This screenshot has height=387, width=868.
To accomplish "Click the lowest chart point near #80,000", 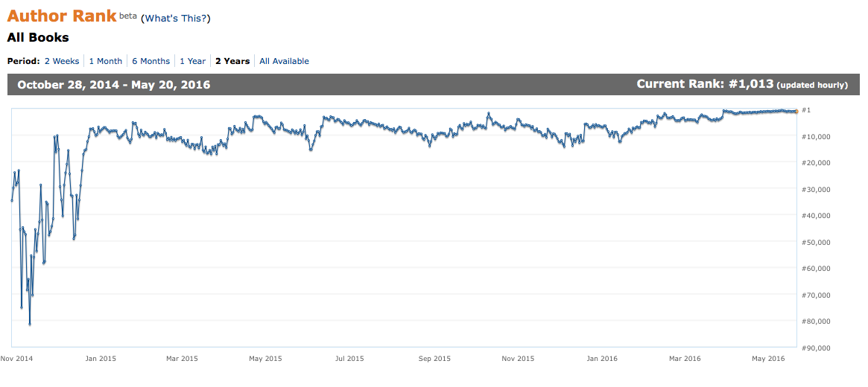I will coord(30,324).
